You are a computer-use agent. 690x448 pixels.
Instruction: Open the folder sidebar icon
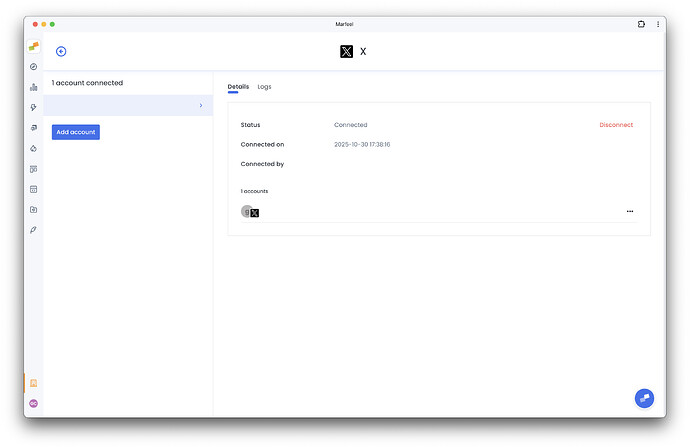(x=33, y=210)
